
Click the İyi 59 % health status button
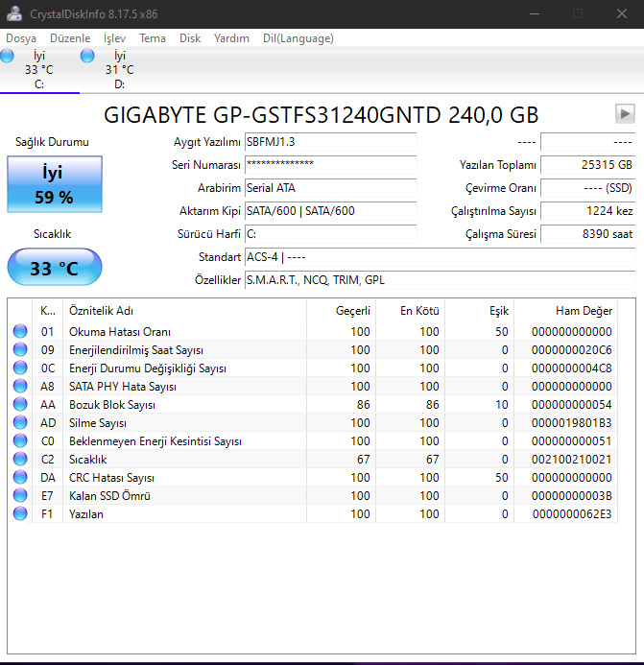(55, 184)
